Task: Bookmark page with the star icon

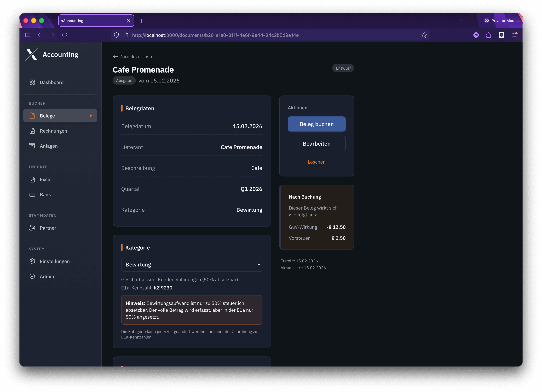Action: (x=424, y=35)
